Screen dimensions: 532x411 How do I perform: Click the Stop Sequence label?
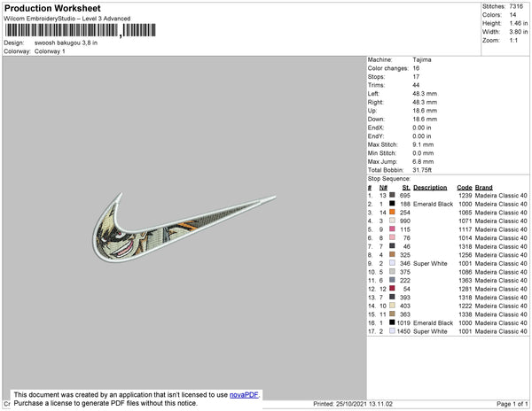[x=389, y=179]
